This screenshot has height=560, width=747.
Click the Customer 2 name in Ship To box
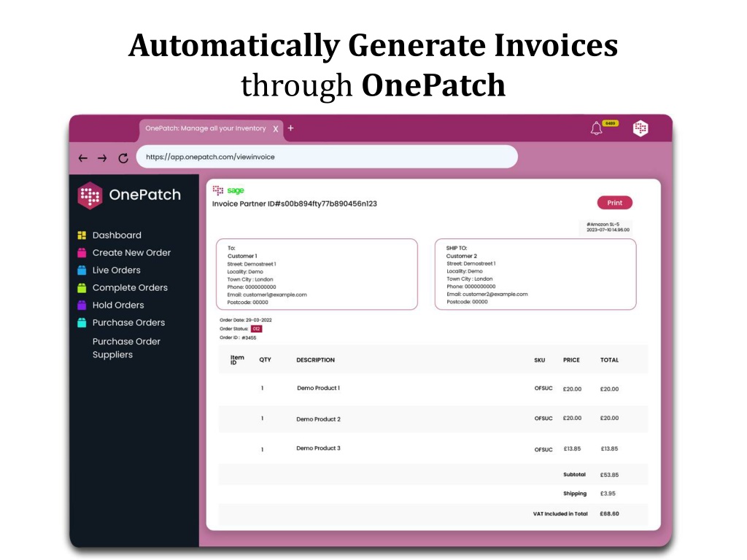462,256
